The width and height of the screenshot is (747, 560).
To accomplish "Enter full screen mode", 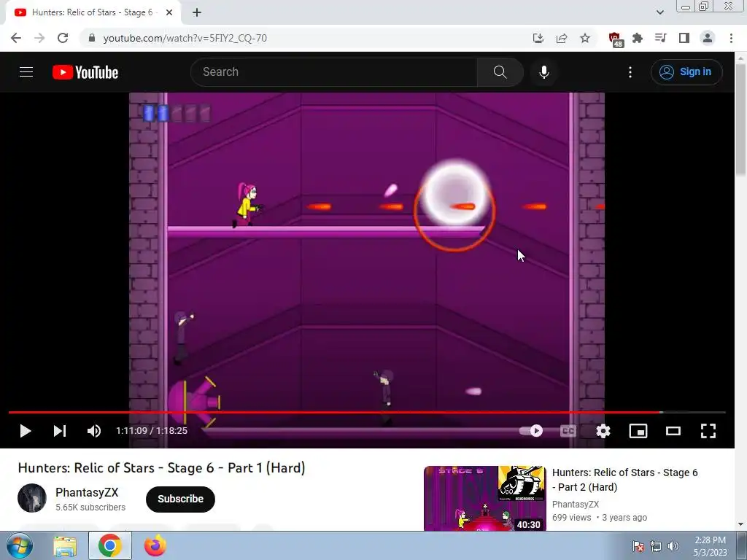I will pyautogui.click(x=708, y=431).
